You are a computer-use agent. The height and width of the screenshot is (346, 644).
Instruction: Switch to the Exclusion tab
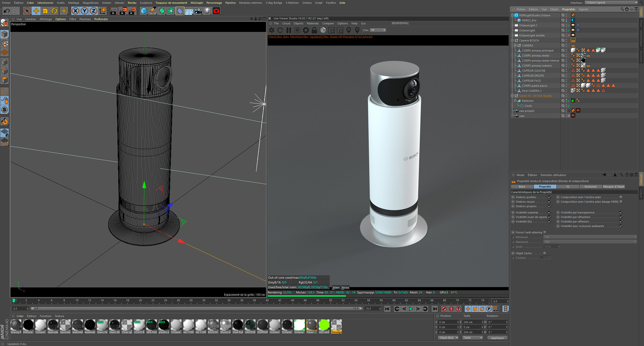[x=590, y=187]
